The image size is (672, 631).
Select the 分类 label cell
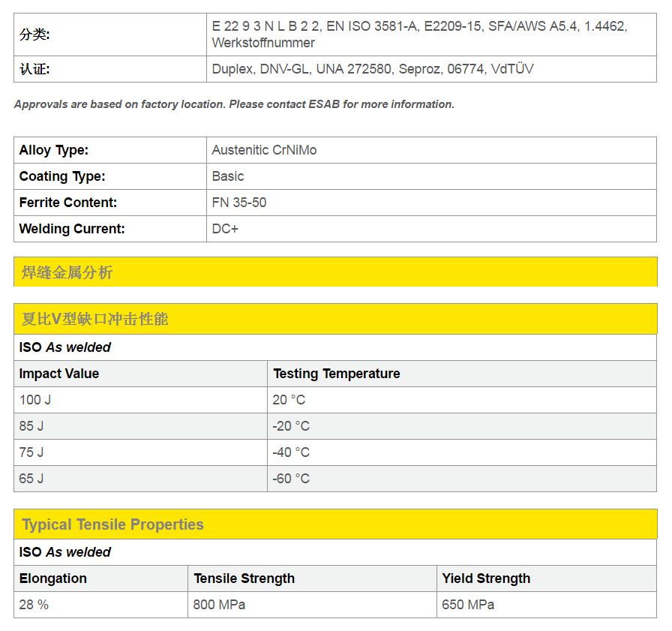pyautogui.click(x=110, y=35)
